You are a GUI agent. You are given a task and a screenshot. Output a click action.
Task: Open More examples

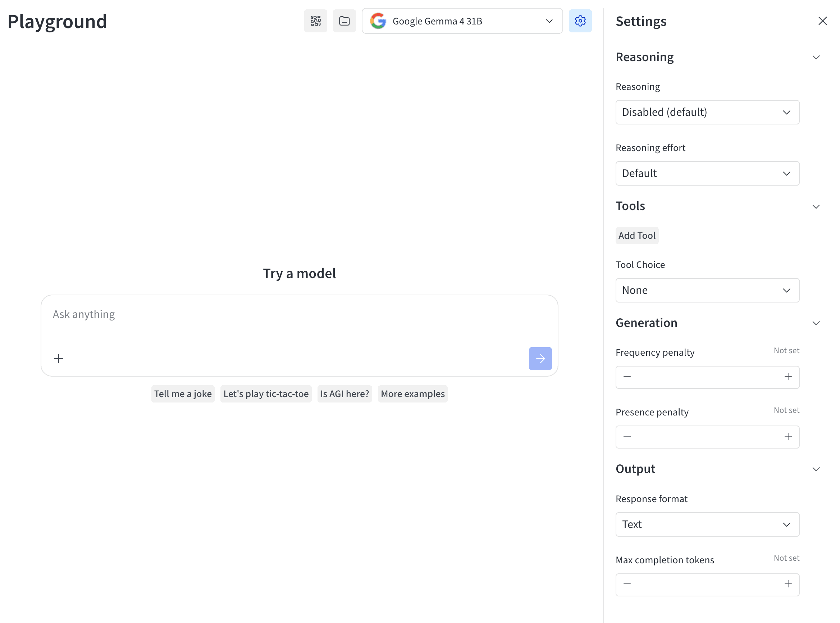412,394
